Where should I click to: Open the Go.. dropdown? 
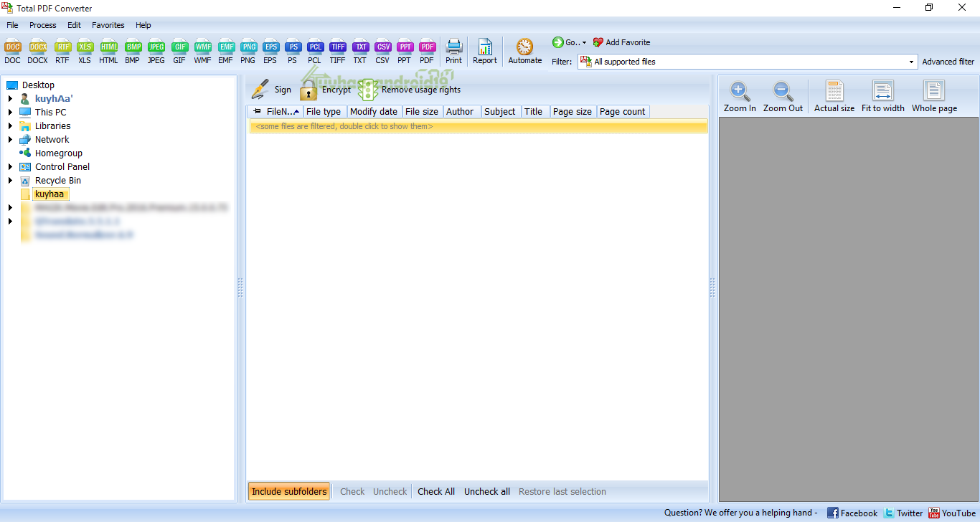click(x=570, y=42)
